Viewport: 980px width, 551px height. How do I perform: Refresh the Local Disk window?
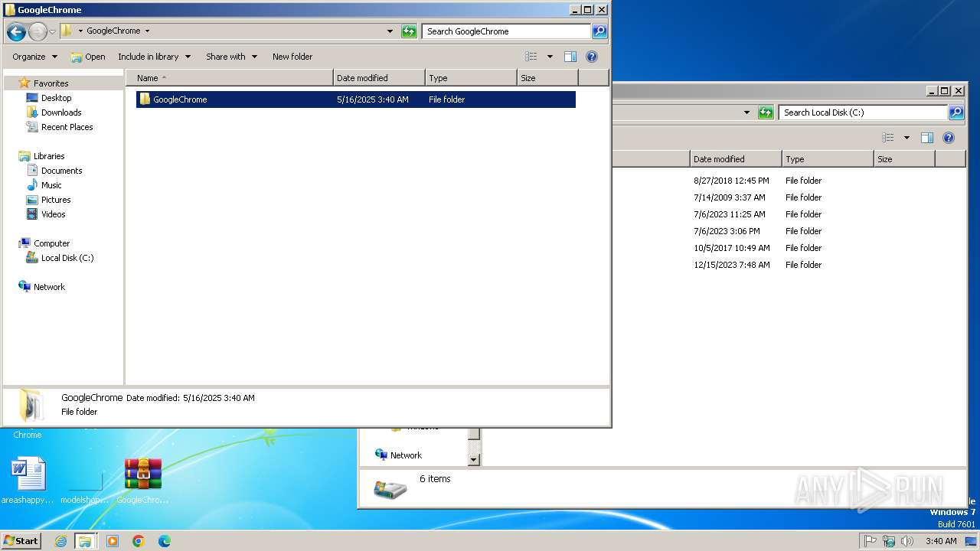click(766, 112)
